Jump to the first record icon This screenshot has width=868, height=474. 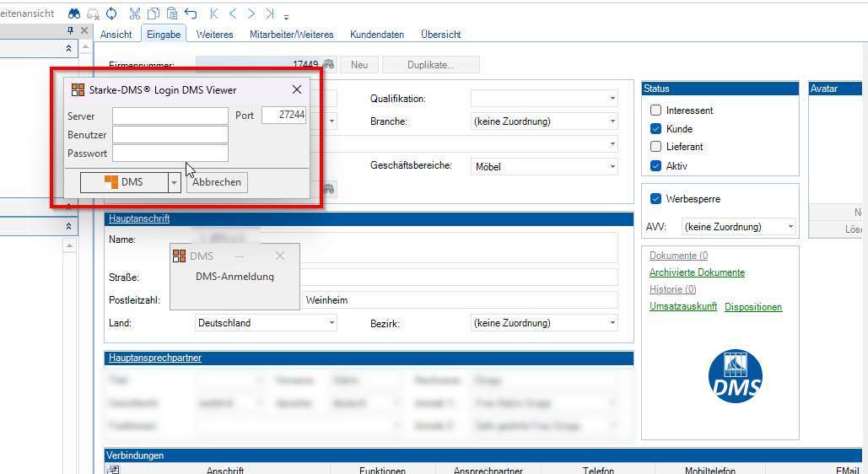pyautogui.click(x=214, y=13)
